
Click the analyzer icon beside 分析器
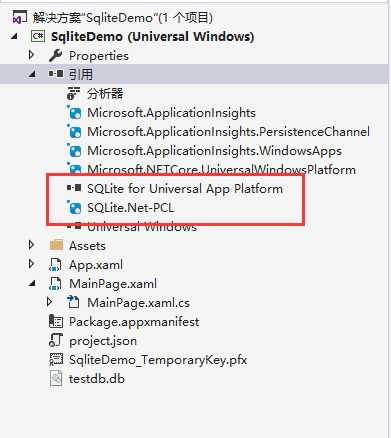click(74, 93)
